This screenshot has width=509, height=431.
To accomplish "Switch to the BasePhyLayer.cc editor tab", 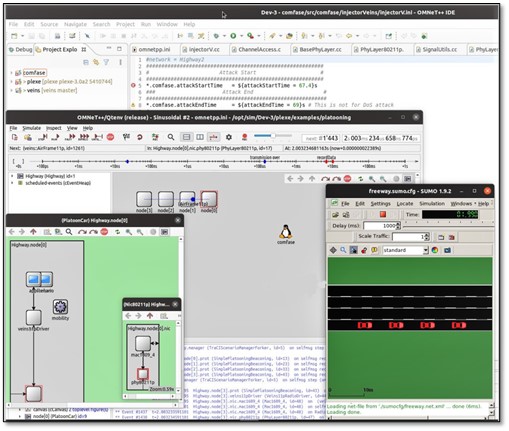I will (x=320, y=49).
